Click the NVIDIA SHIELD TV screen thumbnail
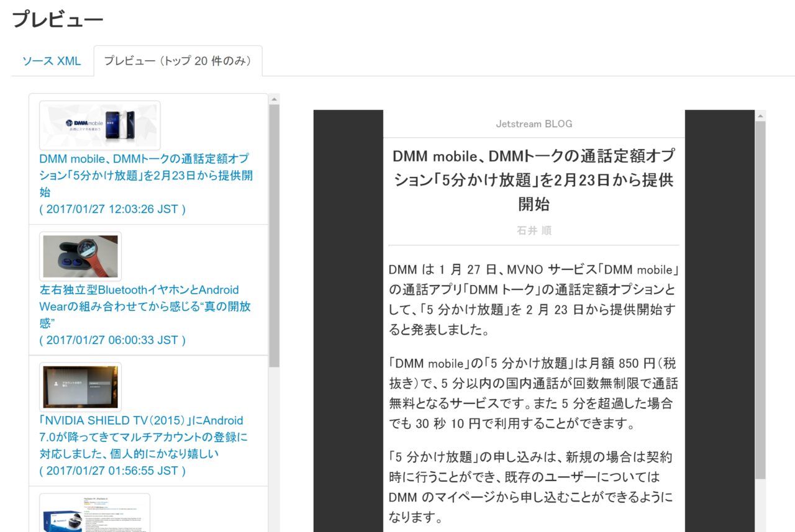The image size is (795, 532). coord(80,387)
